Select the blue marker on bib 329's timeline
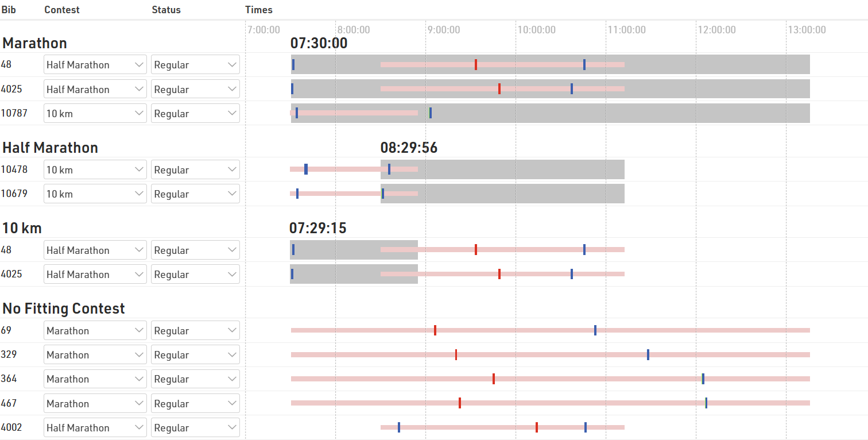The height and width of the screenshot is (440, 868). click(648, 354)
